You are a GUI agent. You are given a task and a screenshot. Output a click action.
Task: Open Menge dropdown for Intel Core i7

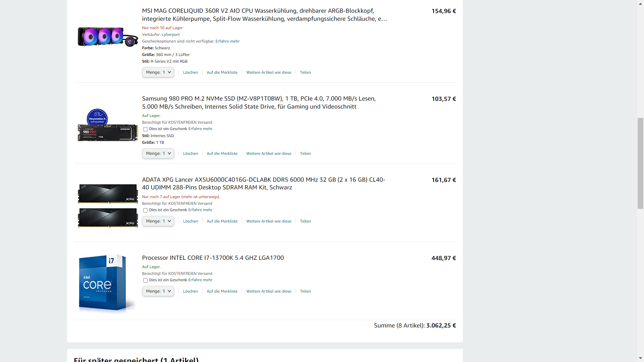[158, 291]
